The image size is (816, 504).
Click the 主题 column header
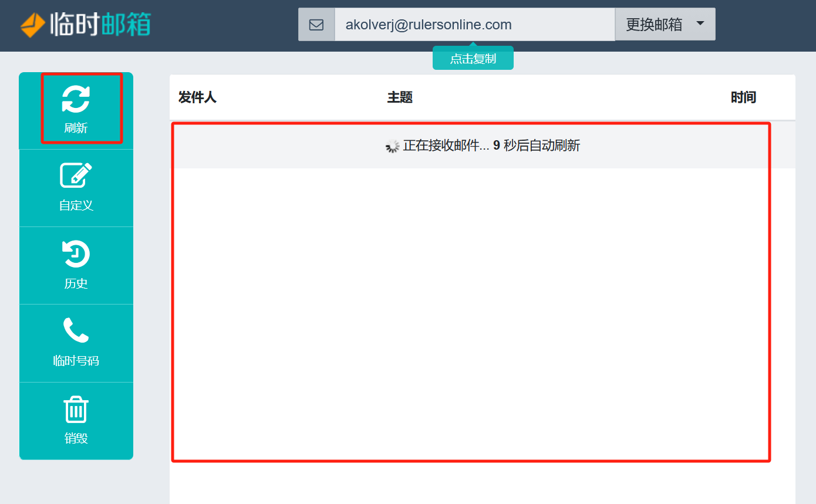(x=399, y=97)
